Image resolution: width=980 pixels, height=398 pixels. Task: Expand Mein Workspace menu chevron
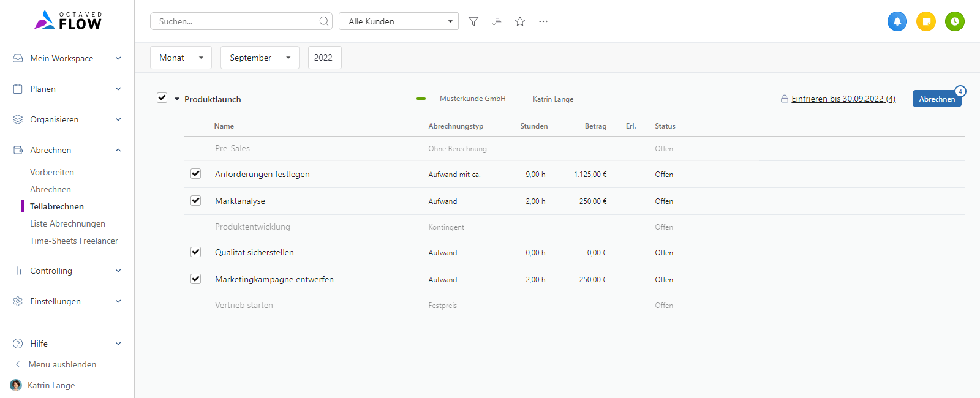(118, 58)
